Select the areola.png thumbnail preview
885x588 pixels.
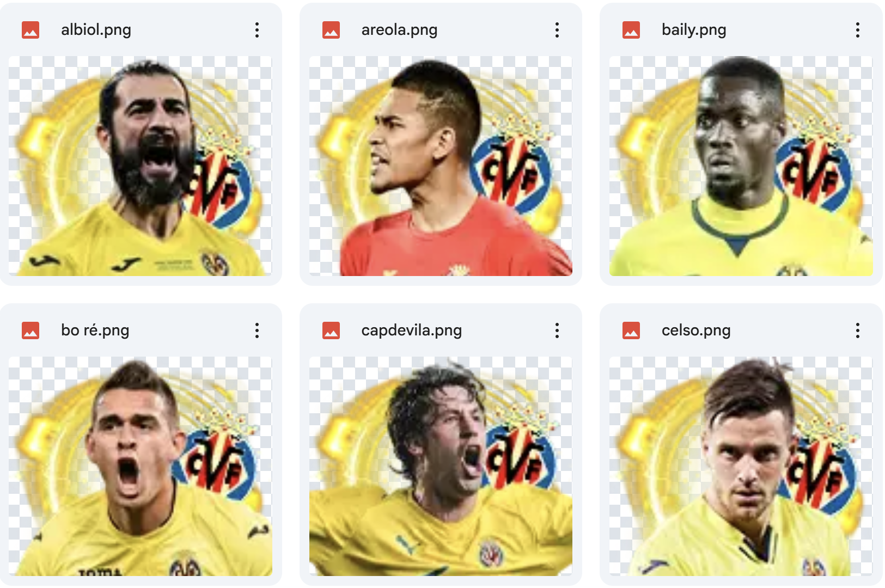pyautogui.click(x=441, y=166)
